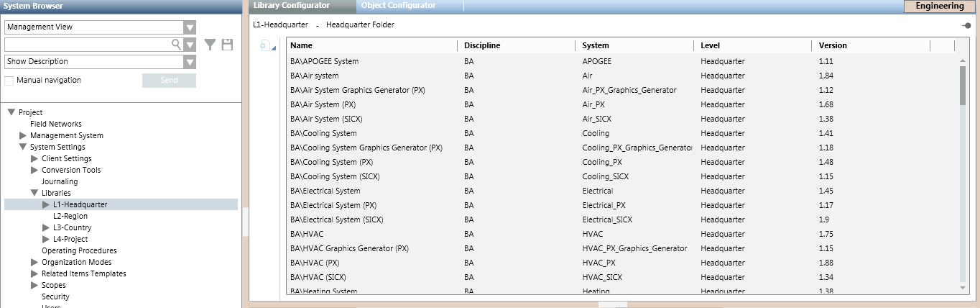Open the search history dropdown arrow
The image size is (980, 308).
[190, 45]
